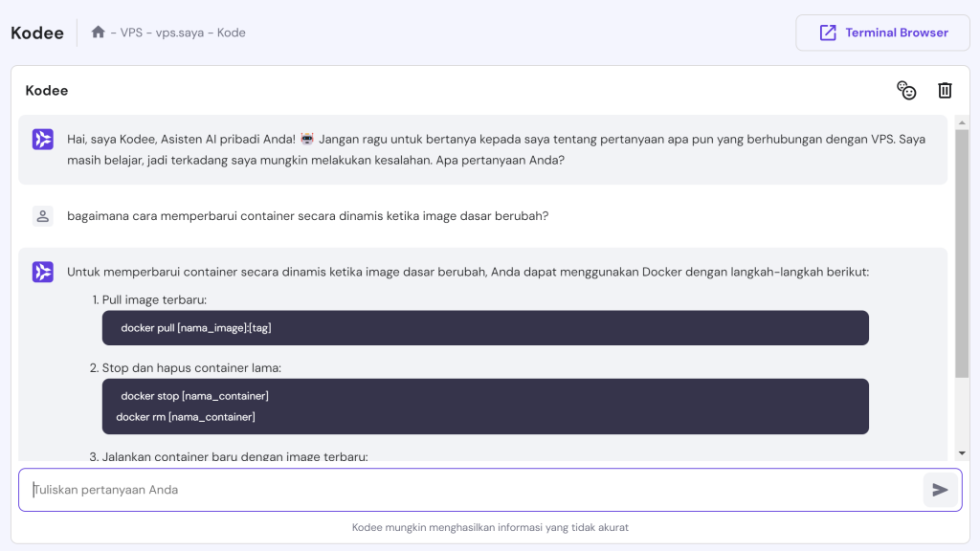Click the Kode breadcrumb item
980x551 pixels.
(230, 32)
